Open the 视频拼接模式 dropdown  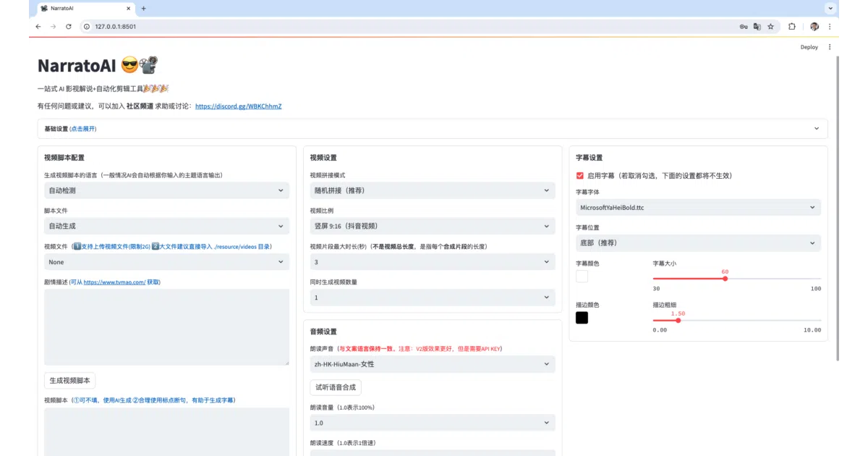(433, 190)
